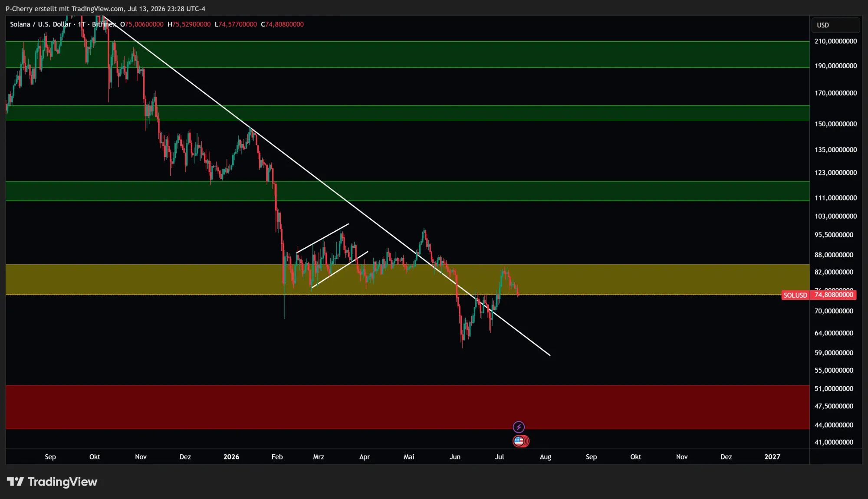The width and height of the screenshot is (868, 499).
Task: Click the TradingView logo at bottom
Action: (52, 482)
